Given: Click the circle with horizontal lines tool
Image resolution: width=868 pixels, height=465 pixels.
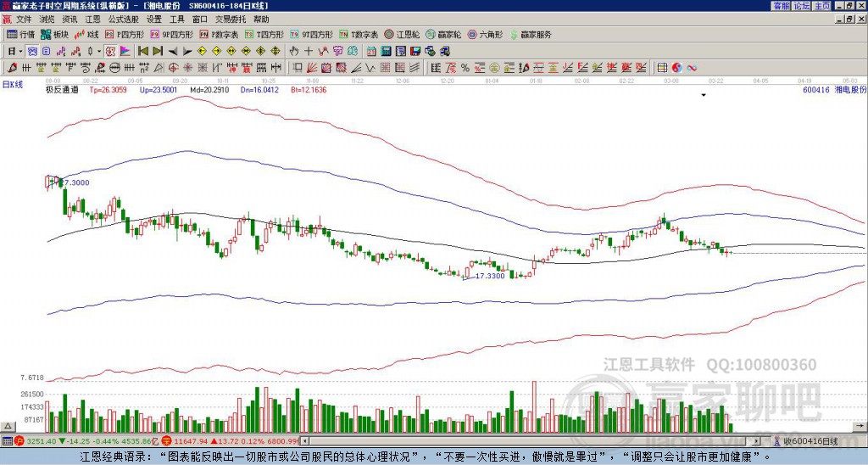Looking at the screenshot, I should [x=114, y=68].
